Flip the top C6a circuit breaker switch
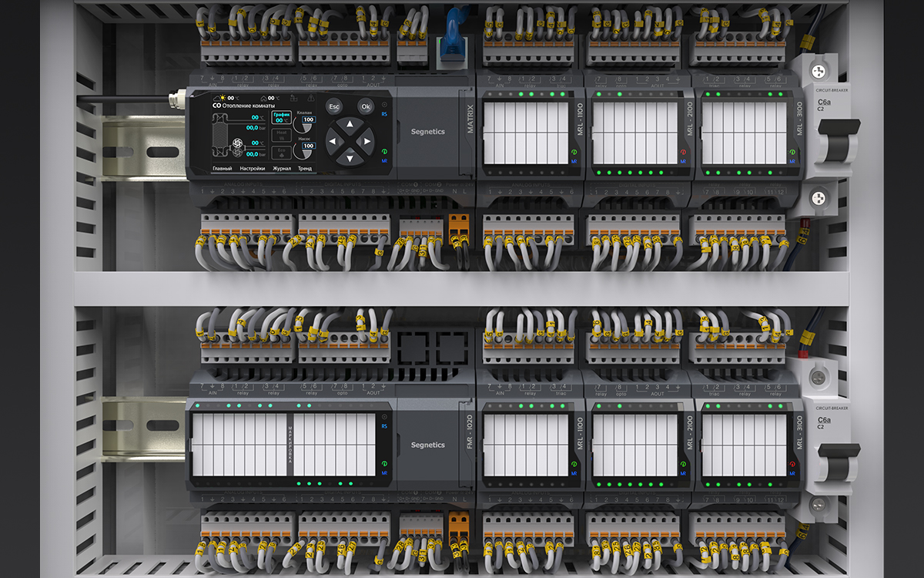 (835, 146)
